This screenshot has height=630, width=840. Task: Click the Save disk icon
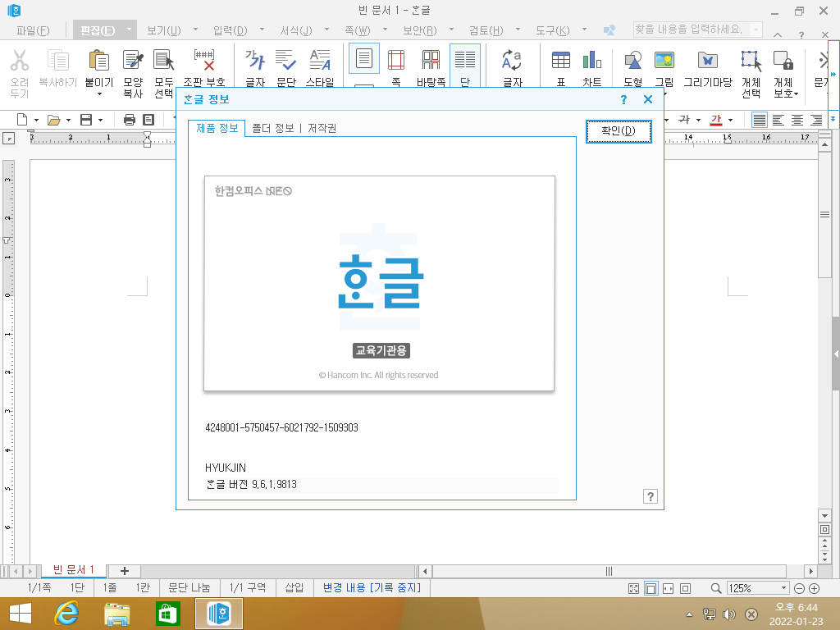pyautogui.click(x=86, y=120)
